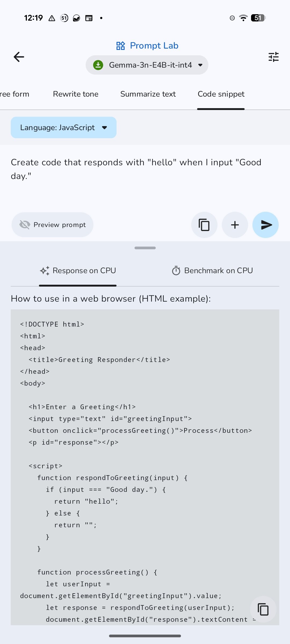Send the prompt with the arrow button
The width and height of the screenshot is (290, 644).
pyautogui.click(x=265, y=225)
